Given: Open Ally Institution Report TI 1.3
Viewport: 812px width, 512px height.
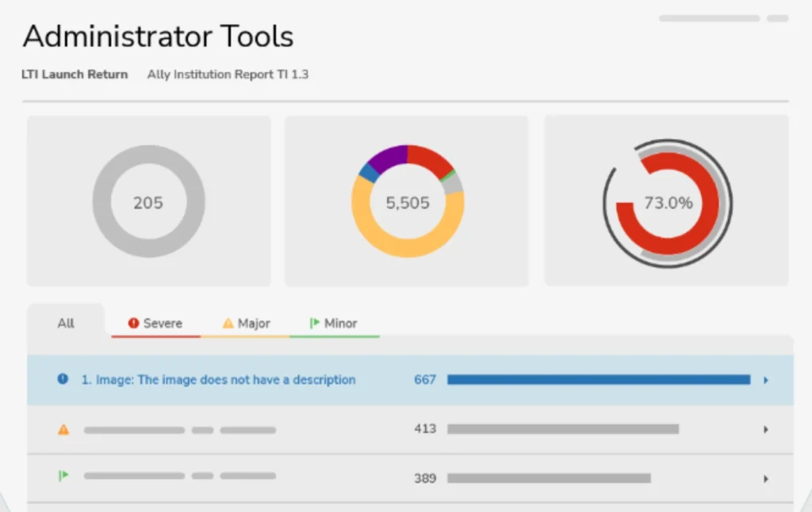Looking at the screenshot, I should coord(228,75).
